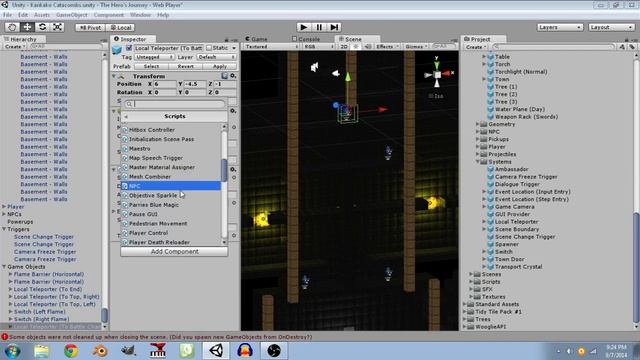The width and height of the screenshot is (640, 360).
Task: Toggle scene audio speaker icon
Action: point(367,47)
